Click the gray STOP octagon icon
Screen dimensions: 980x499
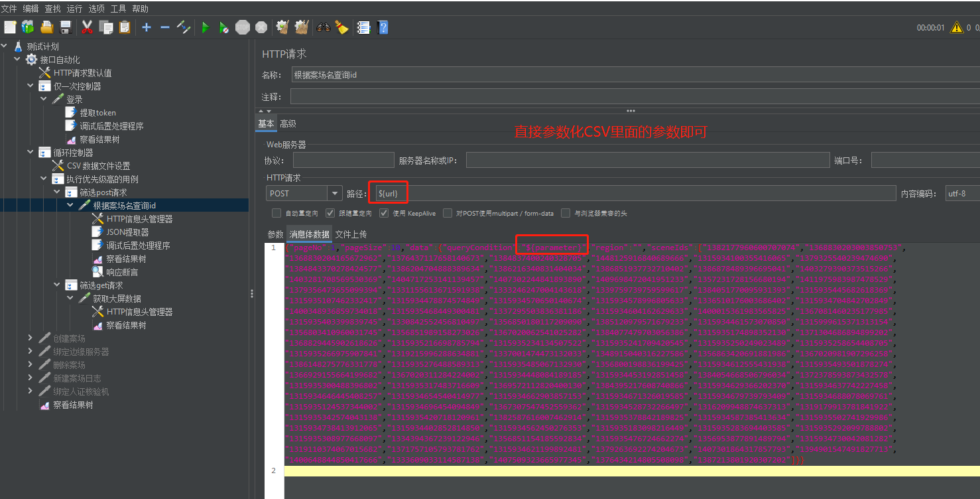click(243, 27)
